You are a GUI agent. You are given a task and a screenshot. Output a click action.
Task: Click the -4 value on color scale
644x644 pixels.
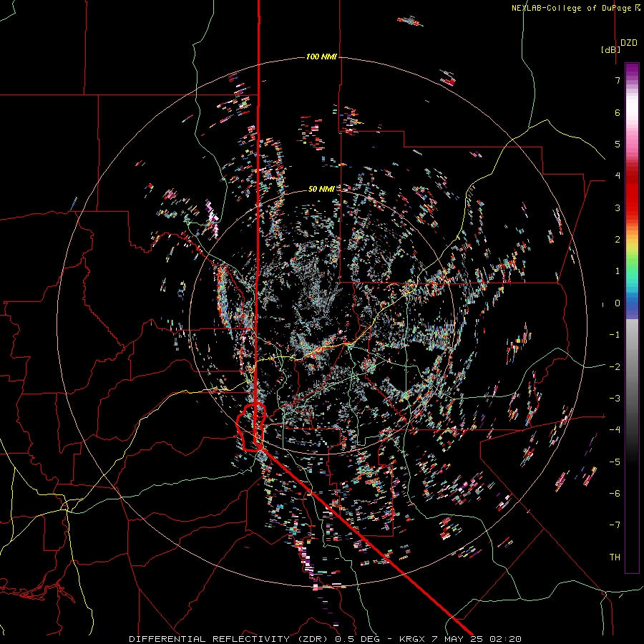tap(615, 430)
